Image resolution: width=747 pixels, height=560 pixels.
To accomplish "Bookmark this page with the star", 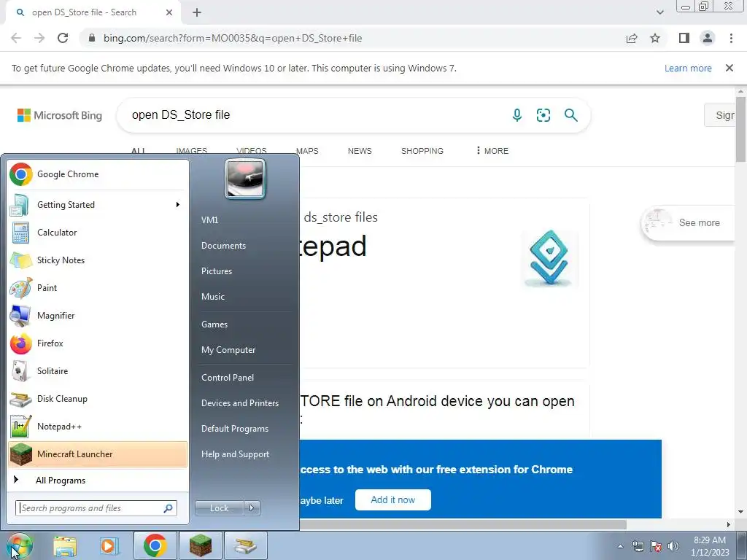I will (x=655, y=38).
